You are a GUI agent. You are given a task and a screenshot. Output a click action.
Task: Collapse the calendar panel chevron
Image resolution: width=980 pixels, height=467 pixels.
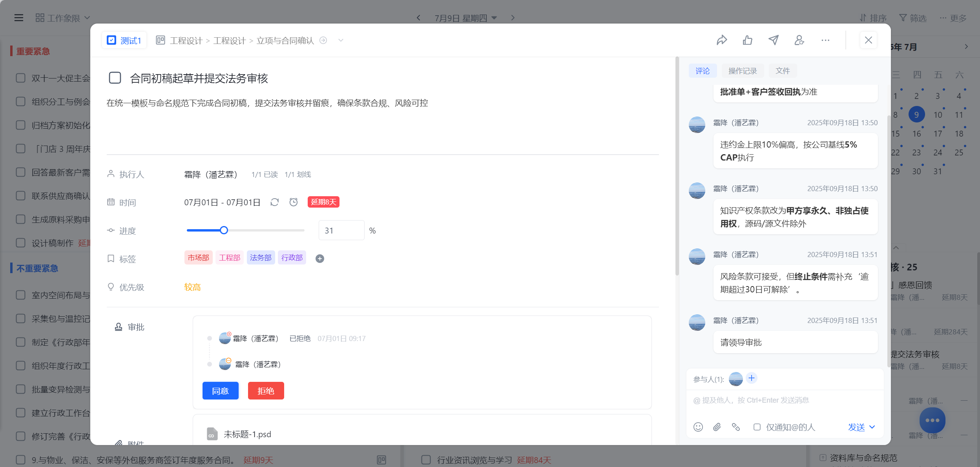(896, 248)
